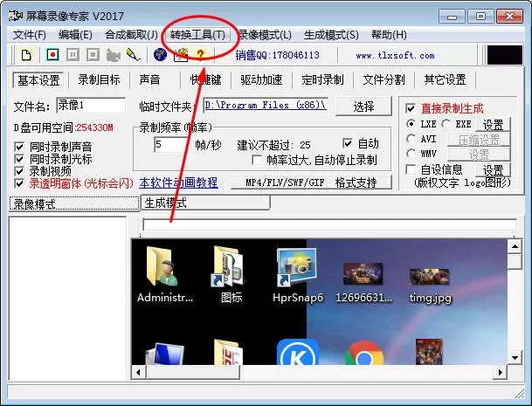Click the horizontal scrollbar thumb
This screenshot has width=532, height=406.
tap(193, 373)
